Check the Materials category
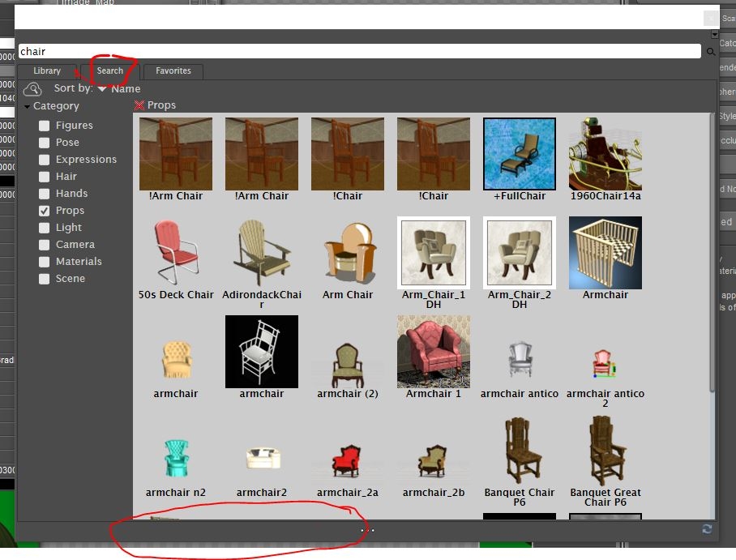The height and width of the screenshot is (560, 736). (44, 262)
